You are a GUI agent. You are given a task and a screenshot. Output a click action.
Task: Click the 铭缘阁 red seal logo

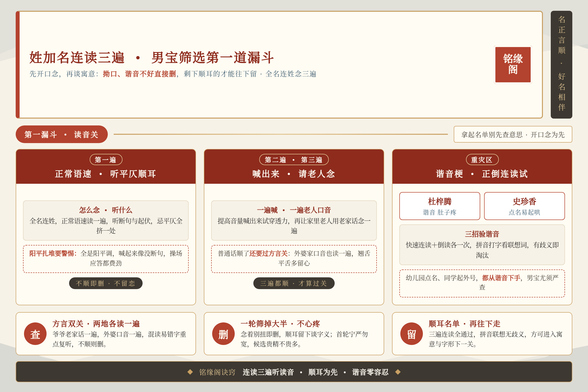pyautogui.click(x=513, y=64)
